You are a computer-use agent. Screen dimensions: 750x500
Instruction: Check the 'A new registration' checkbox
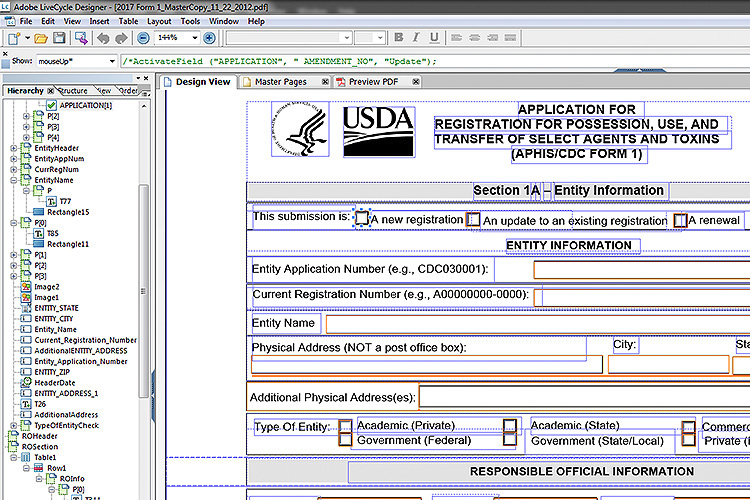pos(362,219)
